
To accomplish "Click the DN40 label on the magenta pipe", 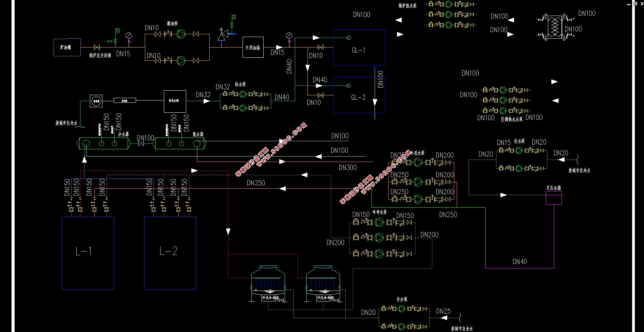I will (520, 261).
